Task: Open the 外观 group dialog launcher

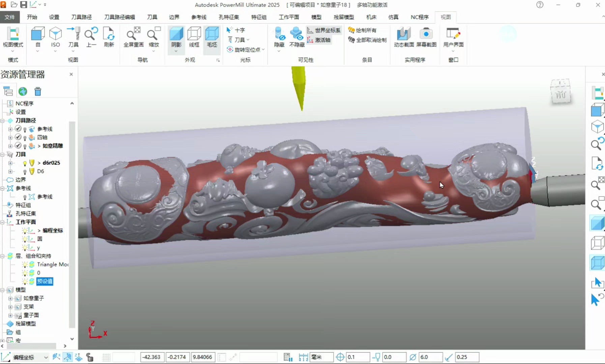Action: [218, 60]
